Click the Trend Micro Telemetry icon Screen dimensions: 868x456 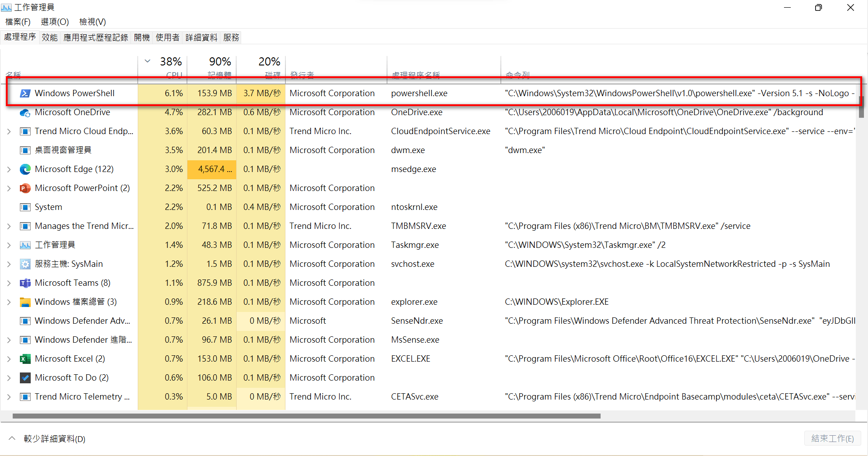pos(25,397)
